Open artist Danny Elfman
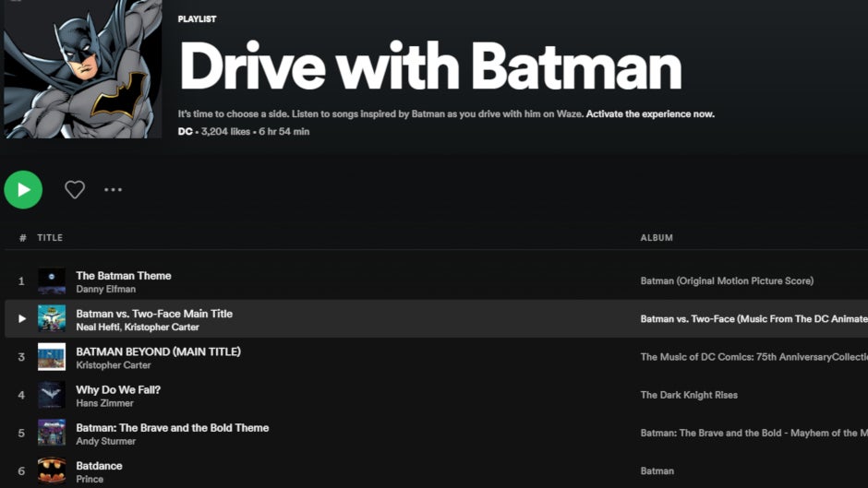Screen dimensions: 868x488 tap(106, 290)
